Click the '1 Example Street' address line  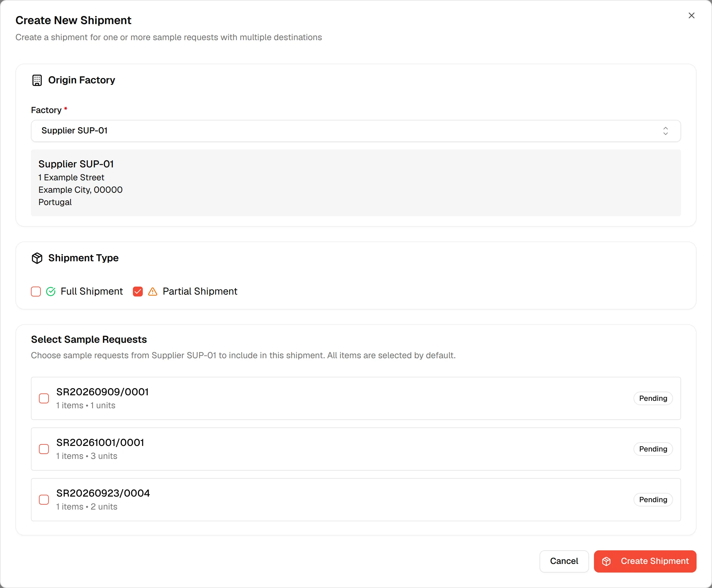point(71,178)
